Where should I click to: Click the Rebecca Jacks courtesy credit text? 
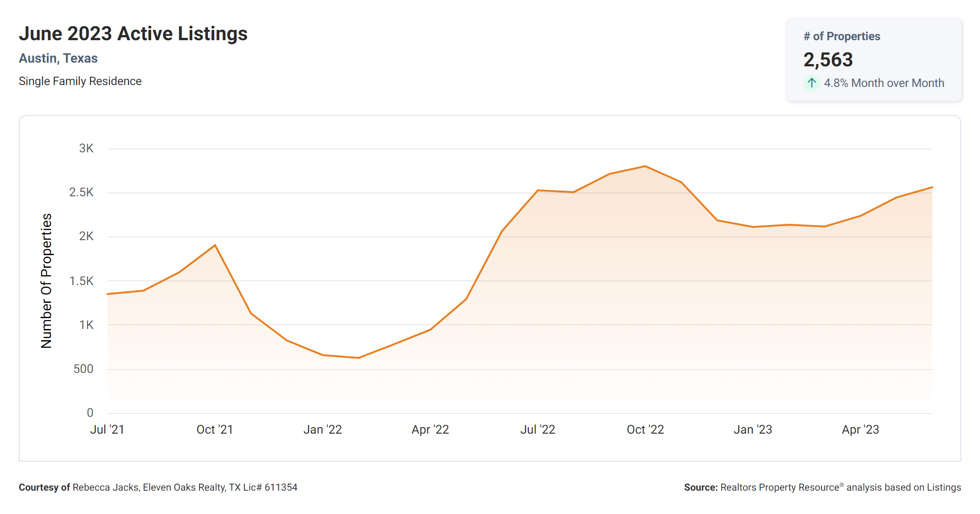[158, 487]
